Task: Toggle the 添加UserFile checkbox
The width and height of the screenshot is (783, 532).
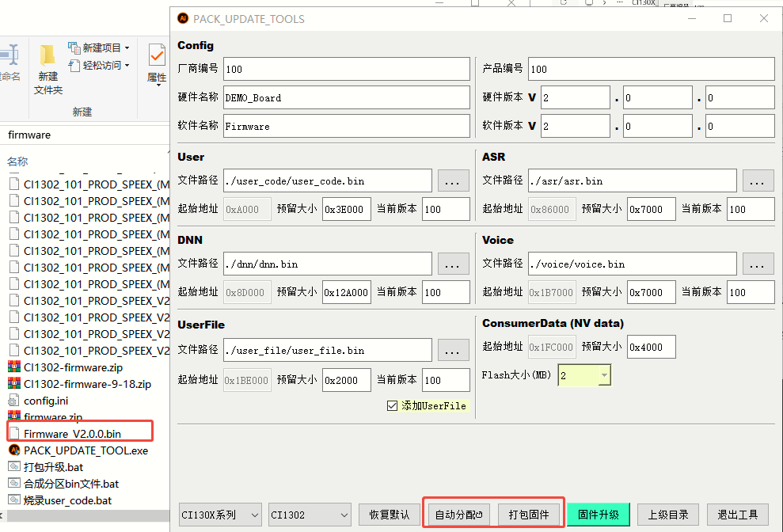Action: (x=392, y=406)
